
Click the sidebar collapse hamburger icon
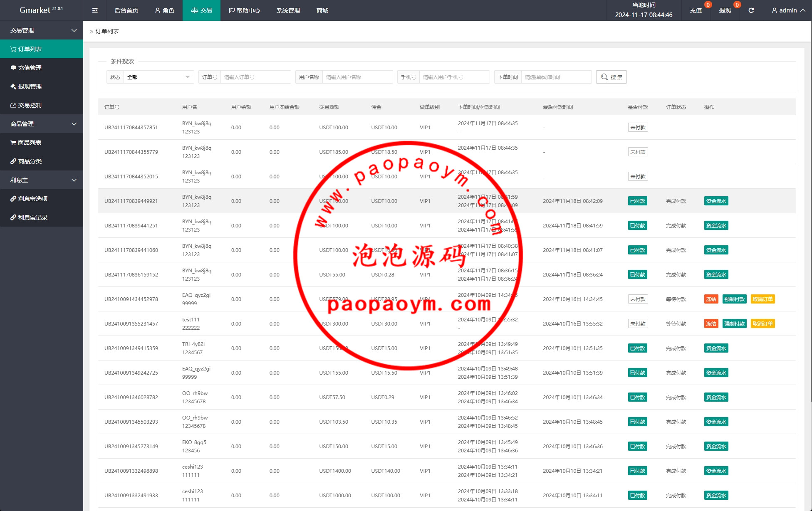tap(95, 10)
